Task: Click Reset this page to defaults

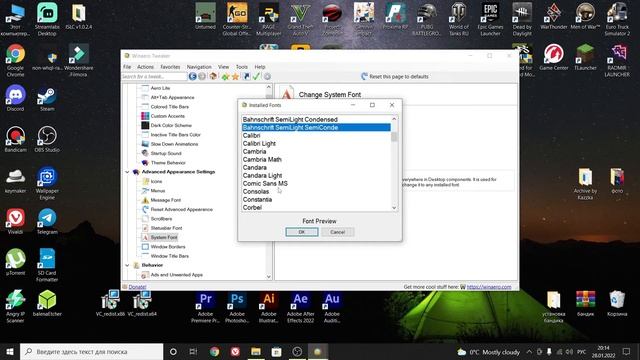Action: click(395, 76)
